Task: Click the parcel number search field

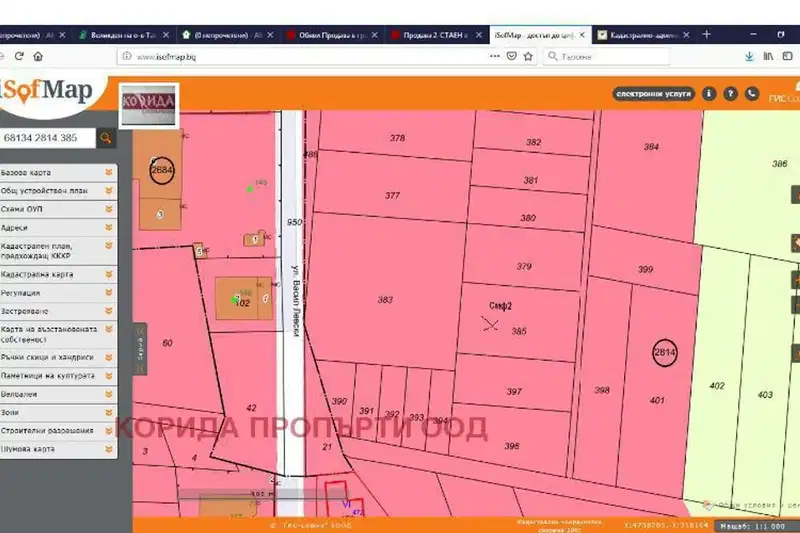Action: 47,138
